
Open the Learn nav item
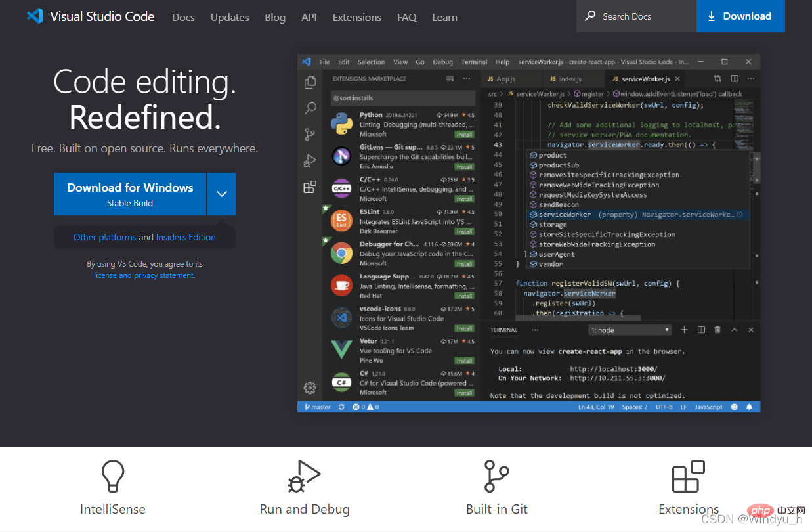(444, 18)
